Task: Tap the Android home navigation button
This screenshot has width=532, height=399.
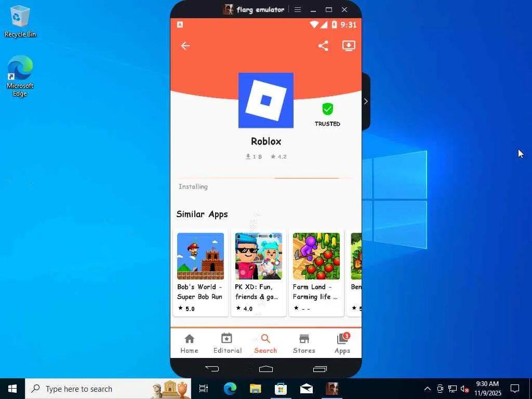Action: [x=266, y=369]
